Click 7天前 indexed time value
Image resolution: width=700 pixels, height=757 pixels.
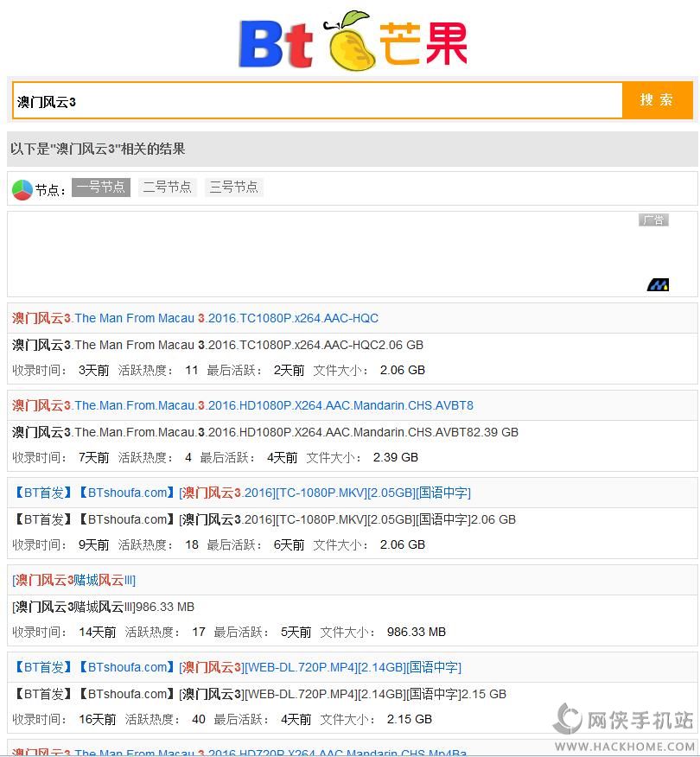point(93,457)
